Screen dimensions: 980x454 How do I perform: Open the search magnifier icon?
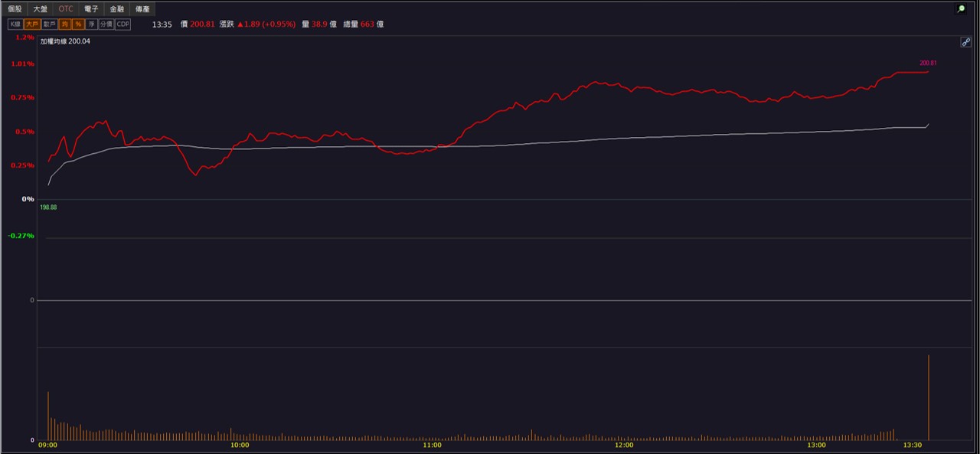click(x=961, y=9)
